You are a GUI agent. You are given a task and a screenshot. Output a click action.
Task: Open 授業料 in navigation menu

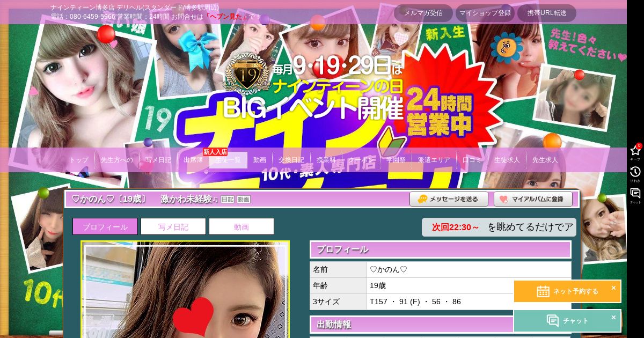coord(326,160)
